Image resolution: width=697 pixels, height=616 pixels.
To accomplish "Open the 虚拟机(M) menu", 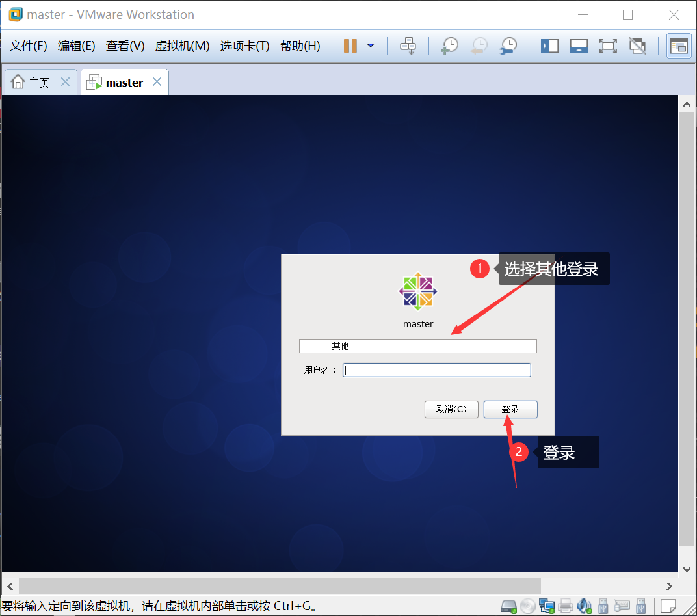I will (182, 46).
